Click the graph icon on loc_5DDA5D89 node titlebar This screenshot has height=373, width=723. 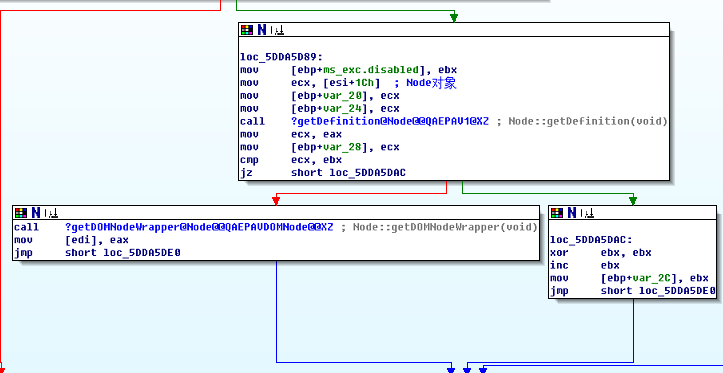tap(277, 30)
